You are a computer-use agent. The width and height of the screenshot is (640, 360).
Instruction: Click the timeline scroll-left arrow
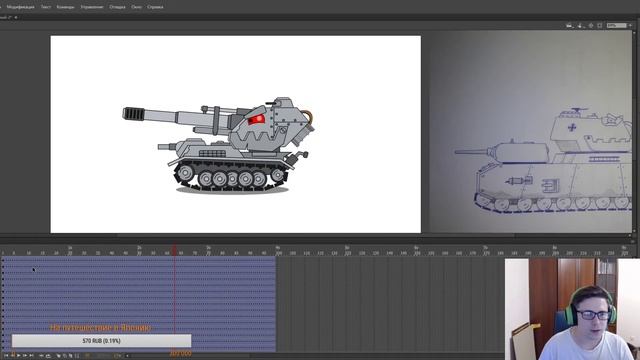(x=127, y=356)
